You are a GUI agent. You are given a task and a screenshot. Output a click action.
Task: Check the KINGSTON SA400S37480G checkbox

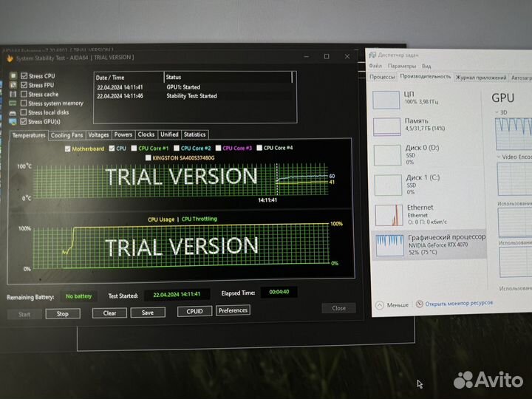click(x=149, y=158)
